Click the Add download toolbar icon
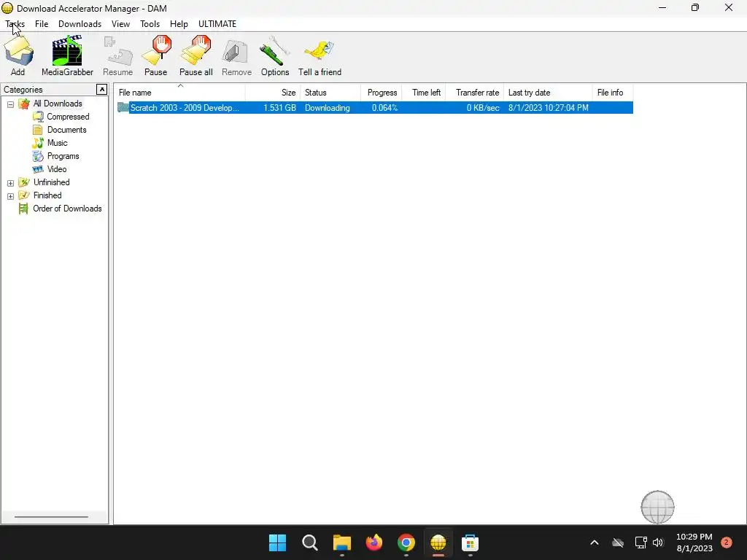747x560 pixels. (18, 55)
